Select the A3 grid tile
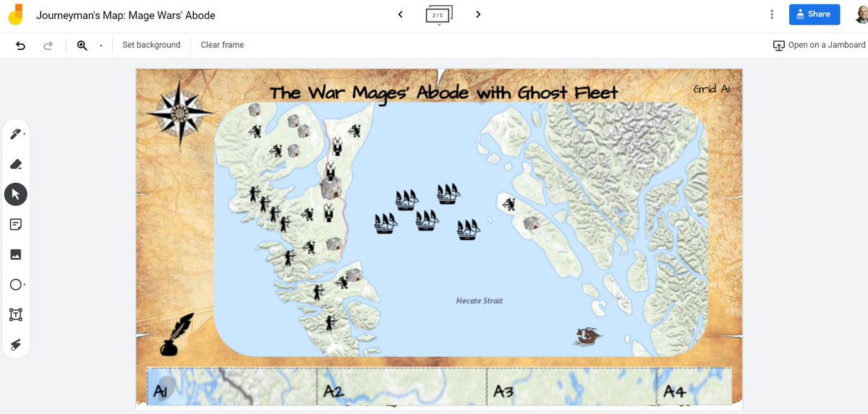Screen dimensions: 868x414 pos(571,387)
